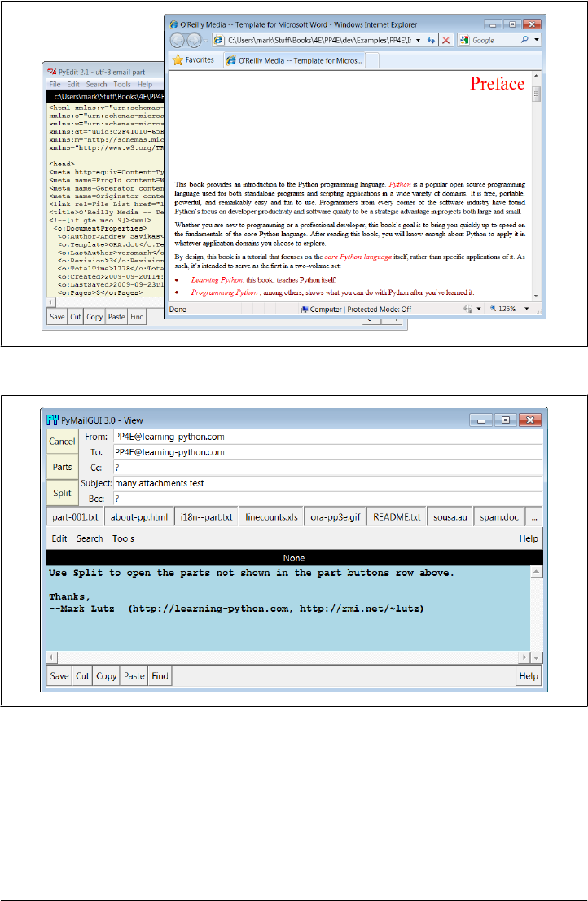The image size is (588, 901).
Task: Click the To address field
Action: [x=328, y=452]
